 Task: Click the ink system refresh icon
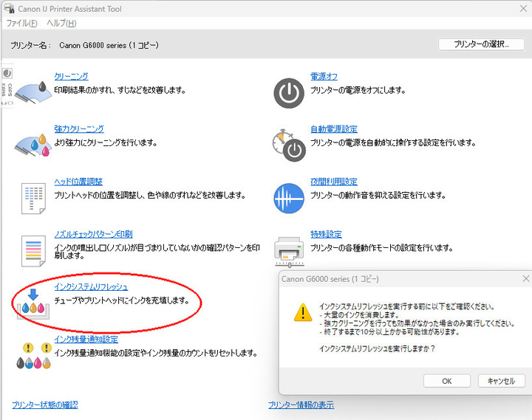click(x=33, y=303)
